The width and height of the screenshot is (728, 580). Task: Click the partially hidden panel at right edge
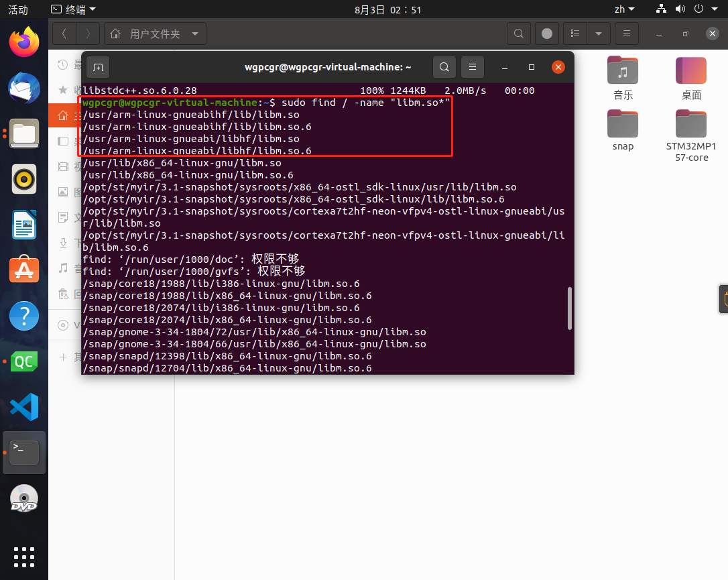pos(723,300)
